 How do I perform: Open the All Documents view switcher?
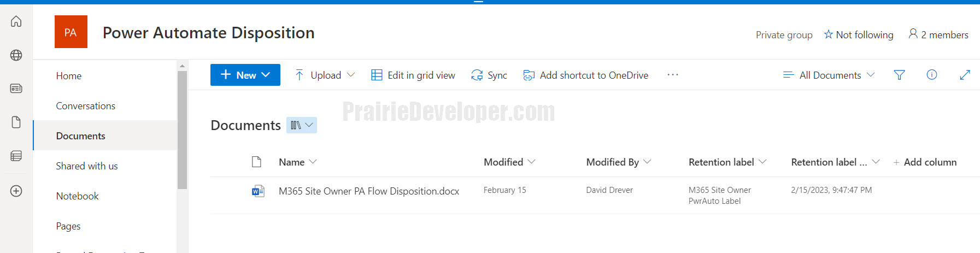pos(829,75)
